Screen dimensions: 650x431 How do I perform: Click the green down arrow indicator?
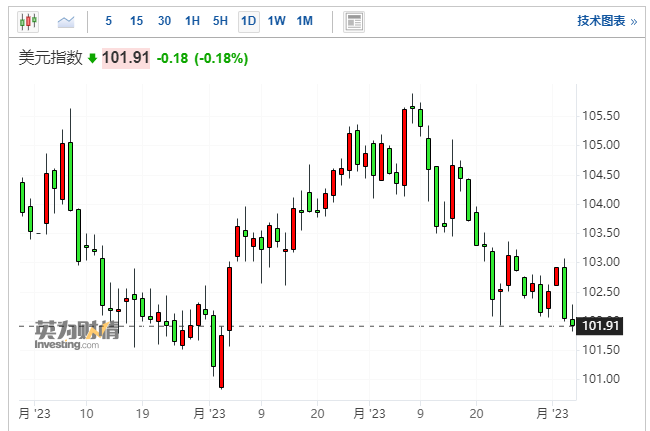click(92, 58)
